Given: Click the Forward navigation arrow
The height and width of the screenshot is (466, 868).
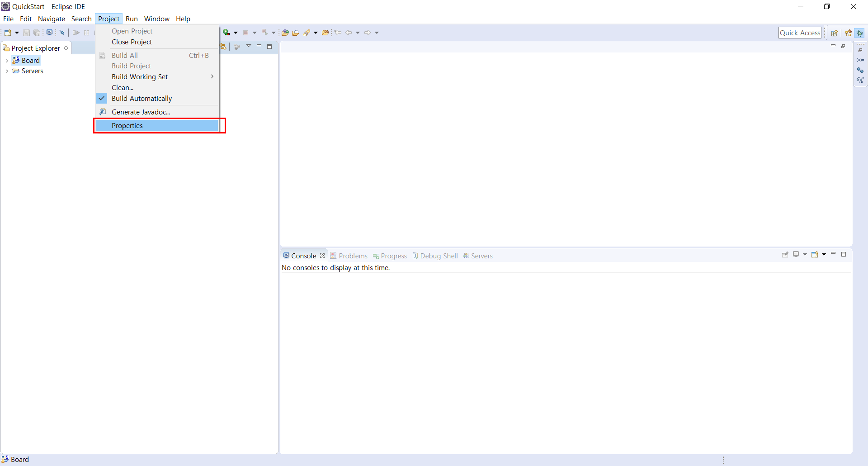Looking at the screenshot, I should click(368, 33).
